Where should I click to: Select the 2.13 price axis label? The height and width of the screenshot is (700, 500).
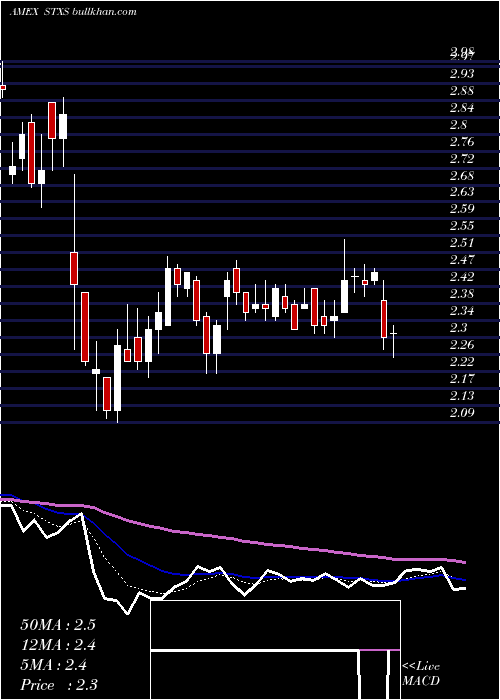[462, 396]
